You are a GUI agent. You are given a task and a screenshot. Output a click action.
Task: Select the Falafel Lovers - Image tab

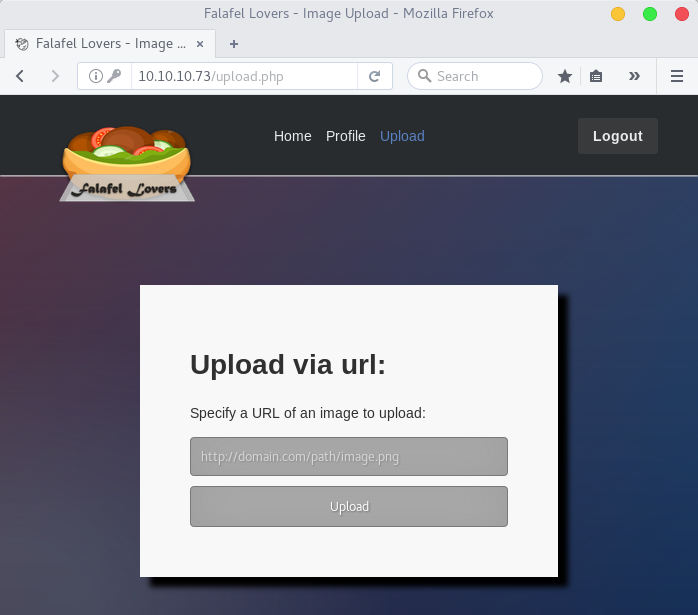click(x=110, y=44)
